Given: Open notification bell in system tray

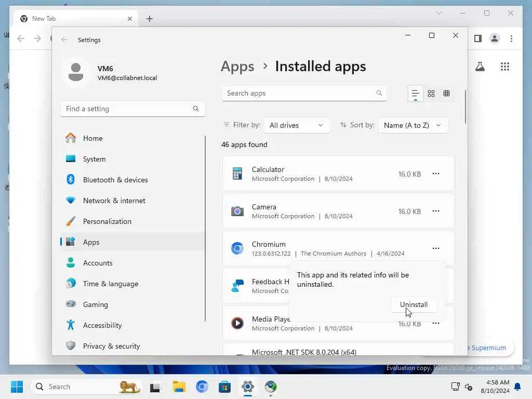Looking at the screenshot, I should pos(517,387).
